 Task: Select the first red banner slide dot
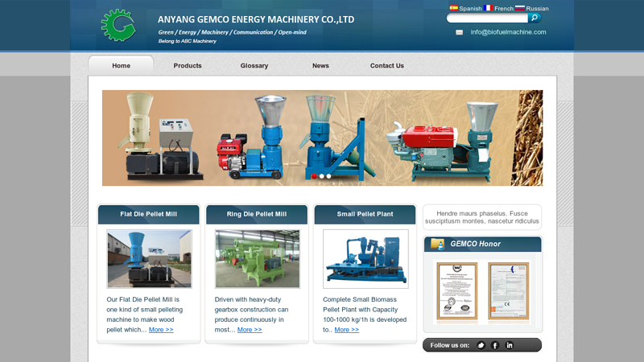coord(314,176)
